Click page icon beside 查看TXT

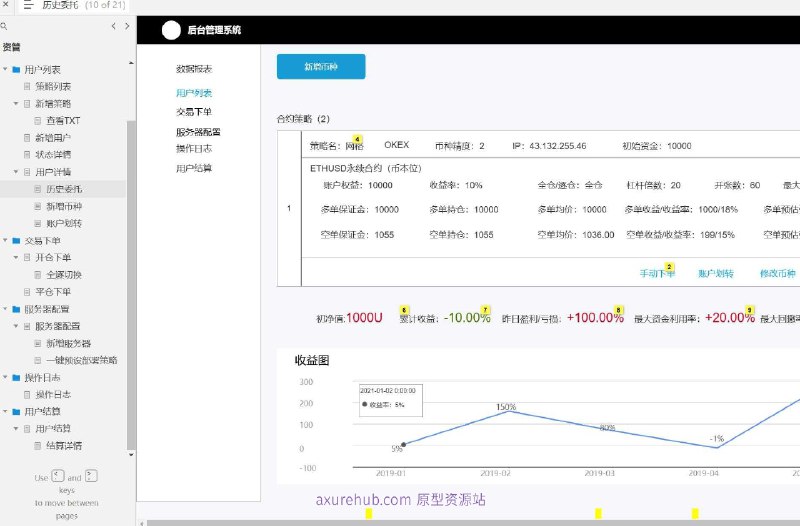click(38, 120)
